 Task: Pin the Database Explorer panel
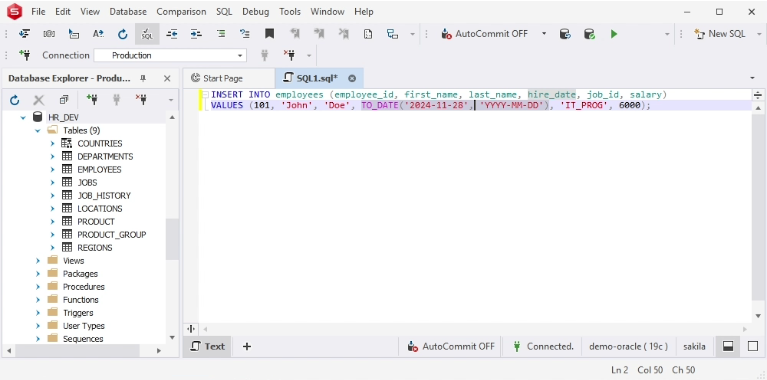pyautogui.click(x=143, y=78)
